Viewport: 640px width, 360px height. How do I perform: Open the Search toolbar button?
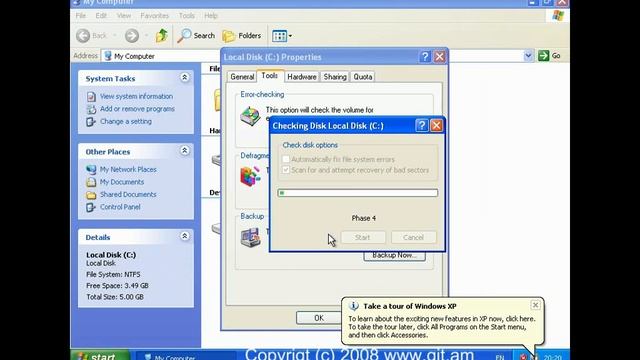tap(196, 36)
